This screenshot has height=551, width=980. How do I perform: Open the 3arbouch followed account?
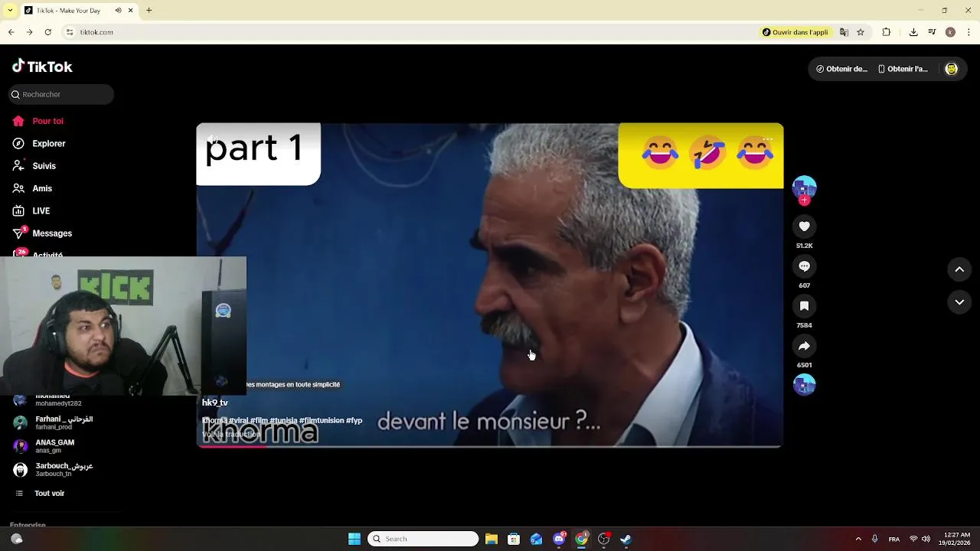pos(55,469)
